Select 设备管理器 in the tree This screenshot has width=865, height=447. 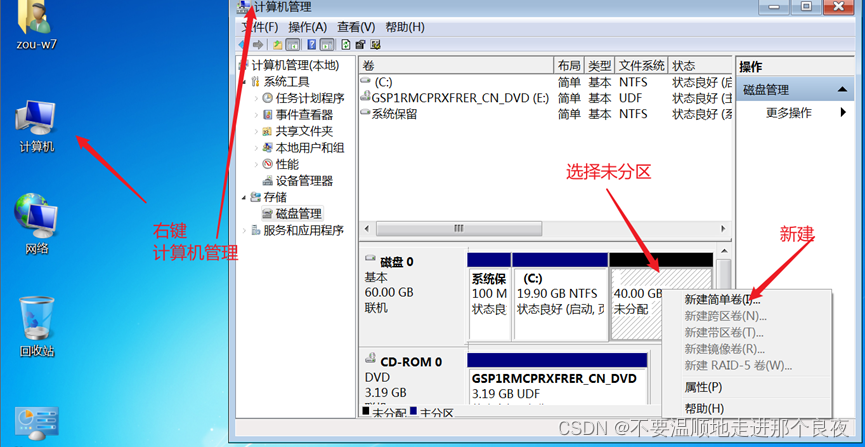coord(304,181)
